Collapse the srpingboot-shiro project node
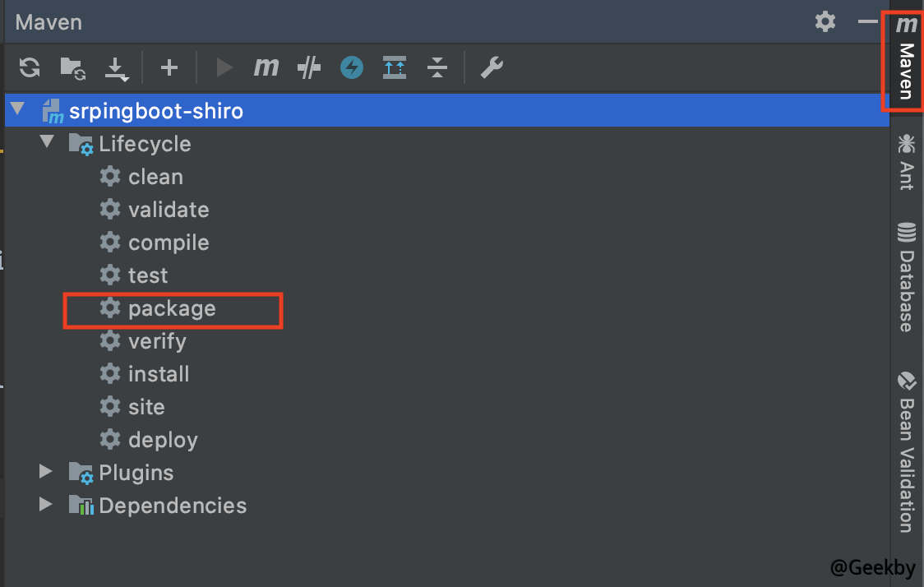 pos(17,109)
